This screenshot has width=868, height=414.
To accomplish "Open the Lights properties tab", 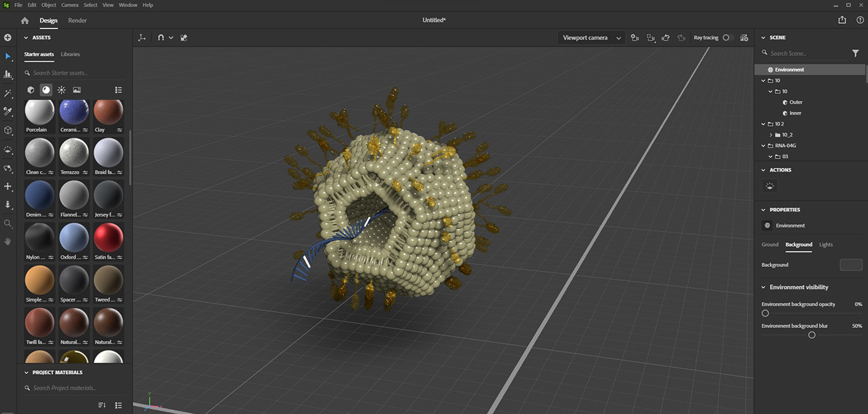I will coord(826,245).
